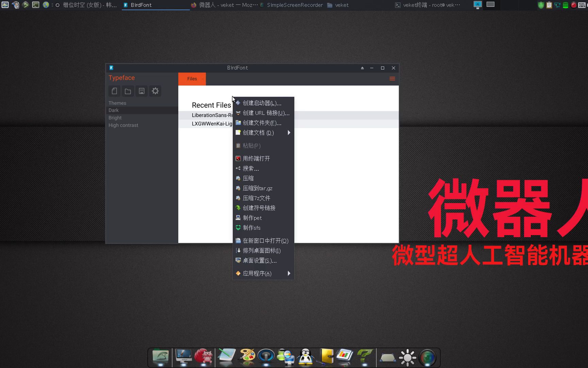This screenshot has width=588, height=368.
Task: Switch to the Files tab
Action: (192, 79)
